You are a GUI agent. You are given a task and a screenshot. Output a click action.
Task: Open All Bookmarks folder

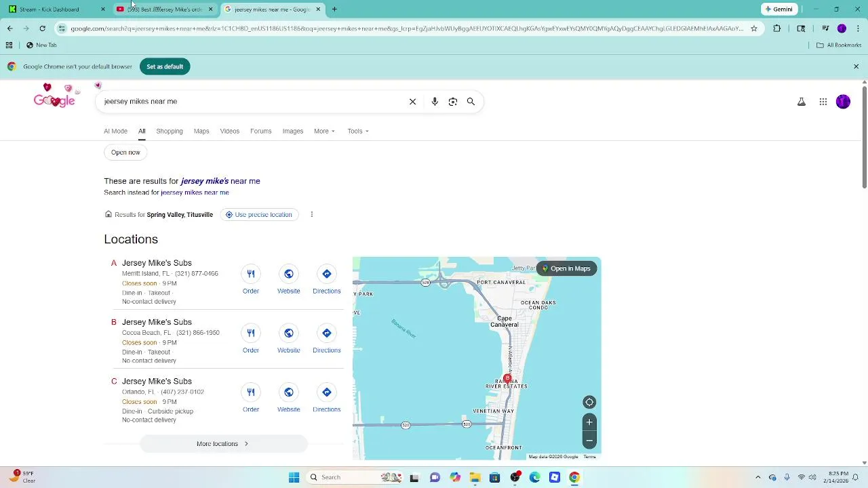[839, 45]
